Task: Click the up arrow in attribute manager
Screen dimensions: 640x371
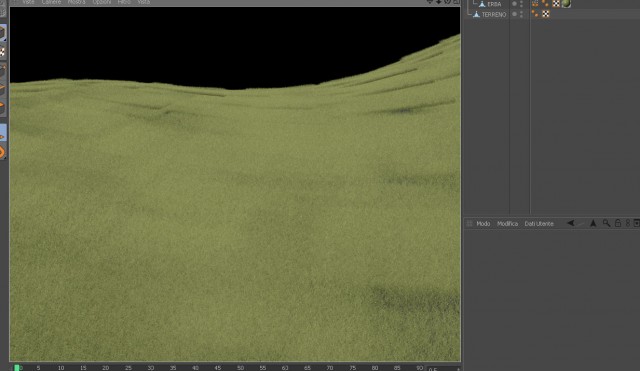Action: coord(593,223)
